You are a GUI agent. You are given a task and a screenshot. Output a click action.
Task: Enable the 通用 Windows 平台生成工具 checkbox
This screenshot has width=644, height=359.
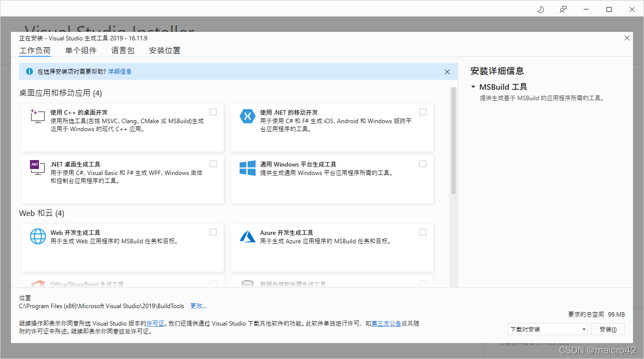point(423,164)
